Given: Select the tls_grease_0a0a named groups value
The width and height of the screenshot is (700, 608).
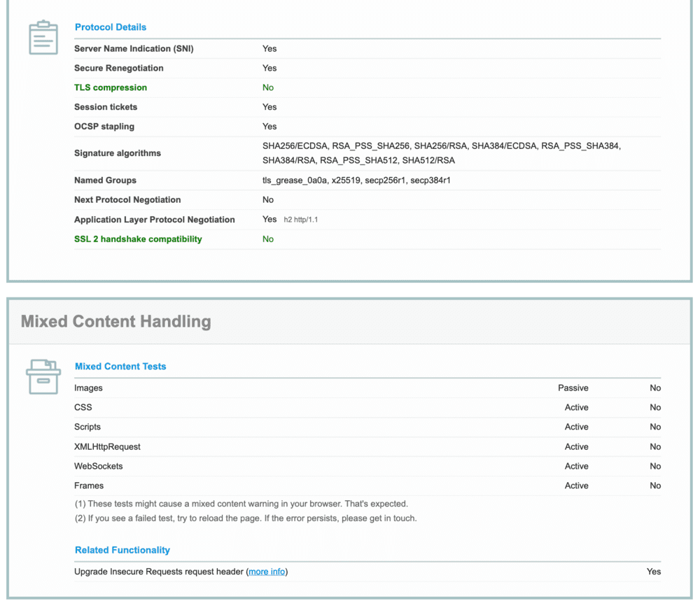Looking at the screenshot, I should [x=356, y=181].
